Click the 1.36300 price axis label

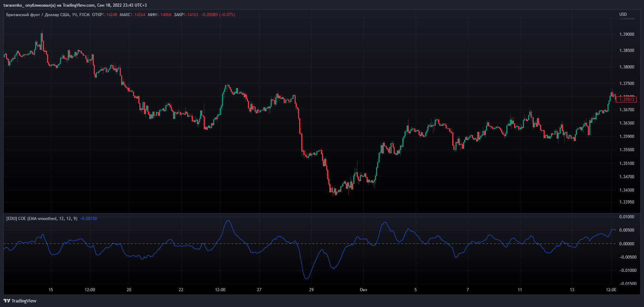pos(627,123)
